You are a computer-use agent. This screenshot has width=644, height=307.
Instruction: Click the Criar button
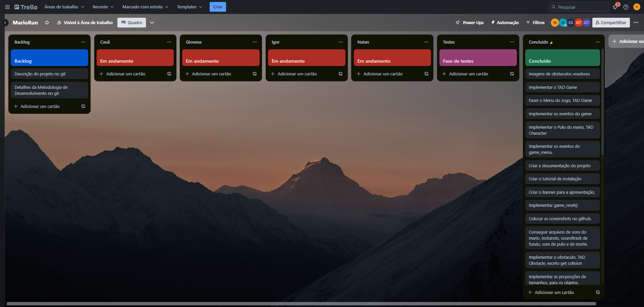click(218, 7)
